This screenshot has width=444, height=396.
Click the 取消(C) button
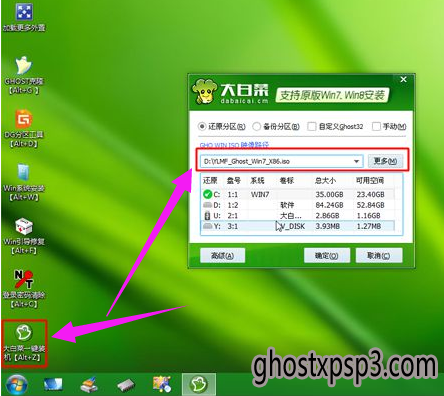(379, 256)
